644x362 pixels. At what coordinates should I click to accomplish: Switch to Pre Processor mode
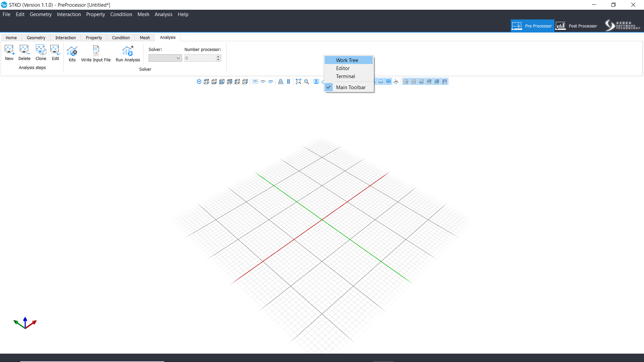click(x=532, y=26)
